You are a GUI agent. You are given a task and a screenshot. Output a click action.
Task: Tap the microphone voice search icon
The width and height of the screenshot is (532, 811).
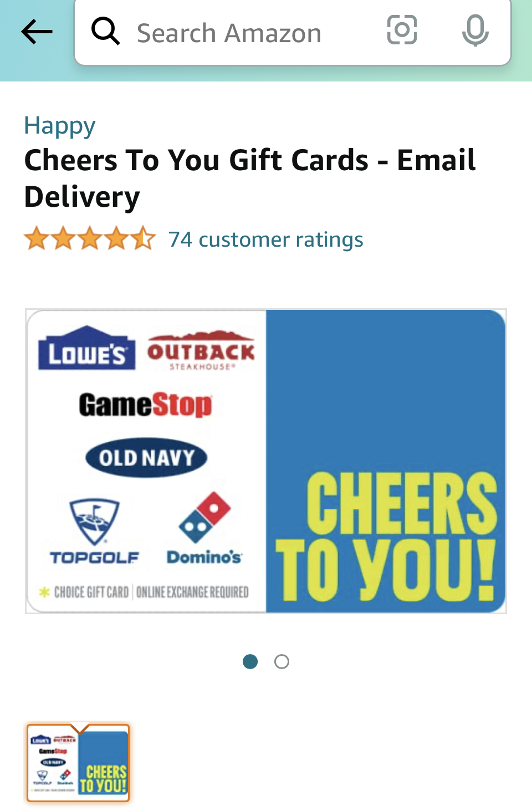(475, 30)
